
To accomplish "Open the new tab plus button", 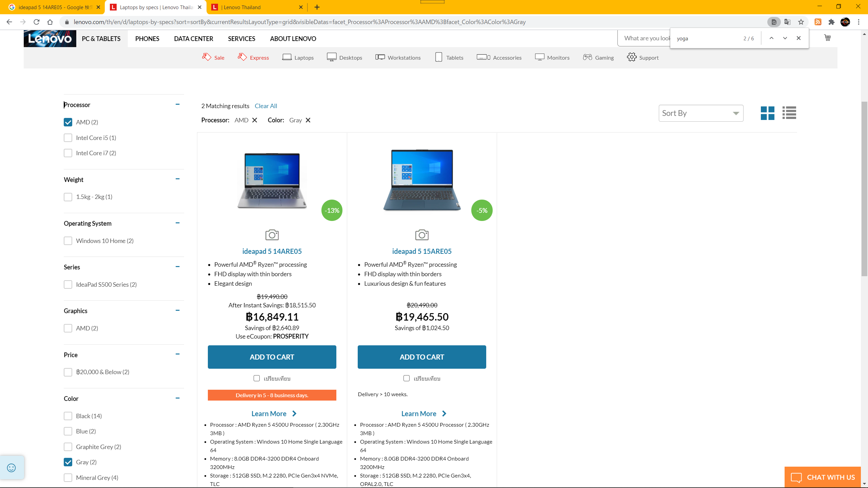I will pyautogui.click(x=317, y=7).
